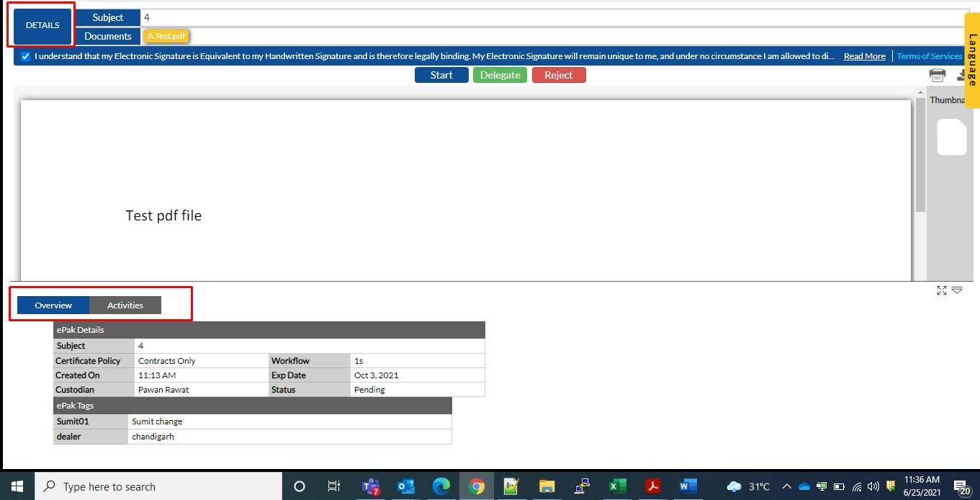Click the weather widget showing 31°C
This screenshot has height=500, width=980.
(x=749, y=486)
